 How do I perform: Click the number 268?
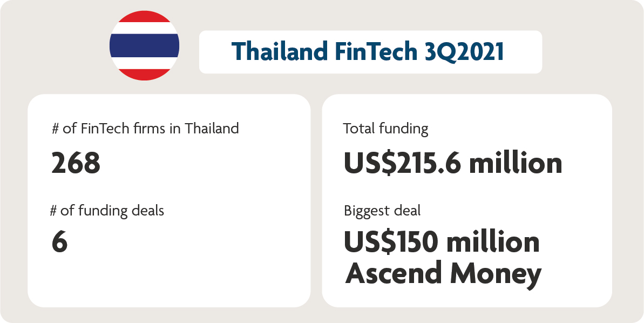tap(76, 163)
